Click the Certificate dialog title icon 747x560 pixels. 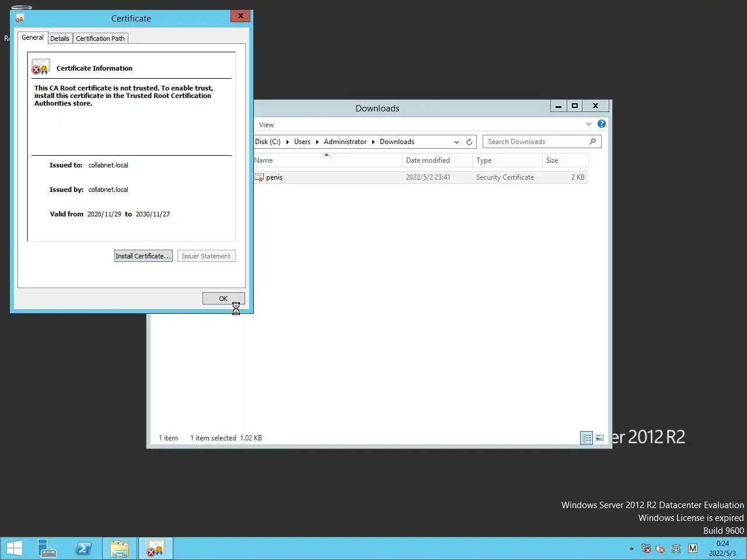[x=20, y=19]
